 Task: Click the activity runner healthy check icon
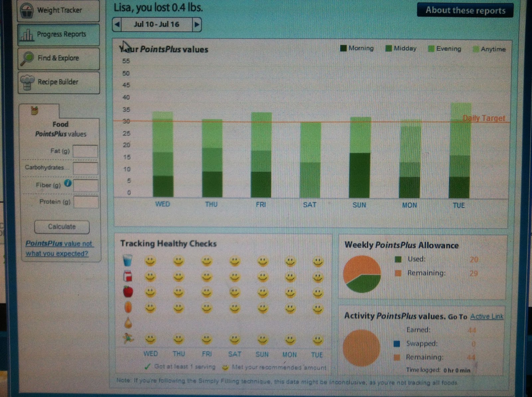pyautogui.click(x=128, y=339)
